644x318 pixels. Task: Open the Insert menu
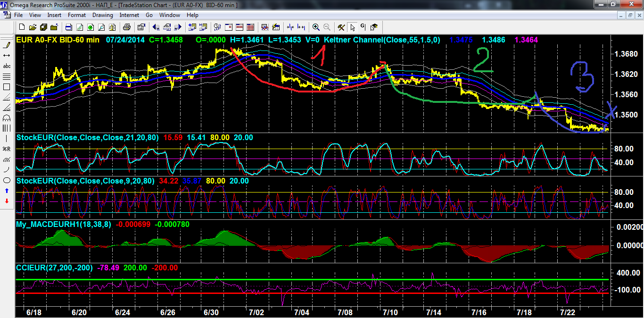[54, 15]
